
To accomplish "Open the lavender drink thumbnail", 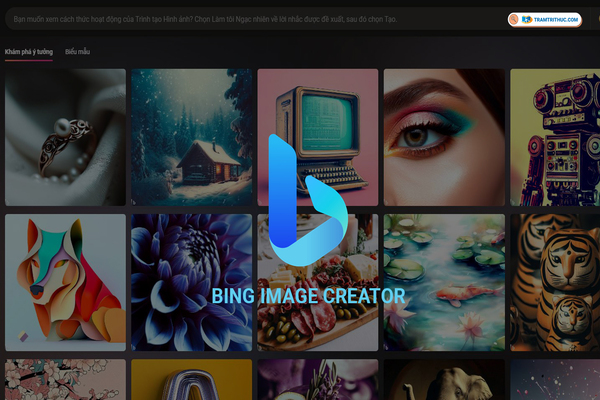I will (x=318, y=379).
